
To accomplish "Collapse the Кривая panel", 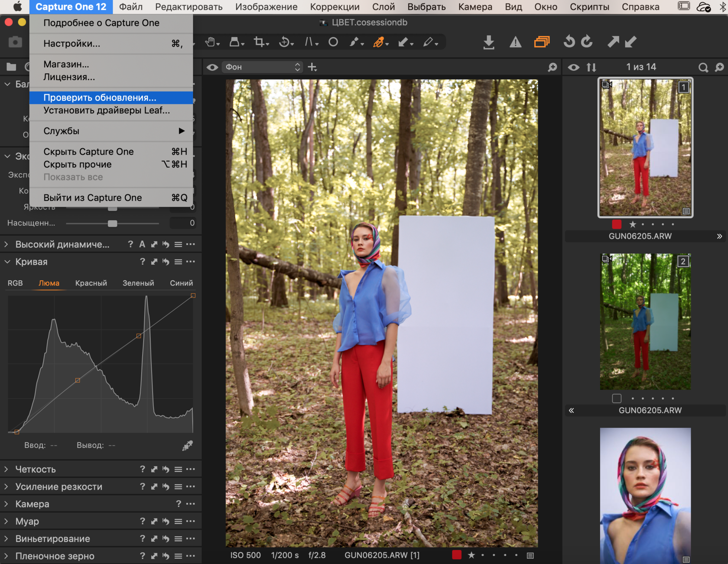I will (7, 262).
